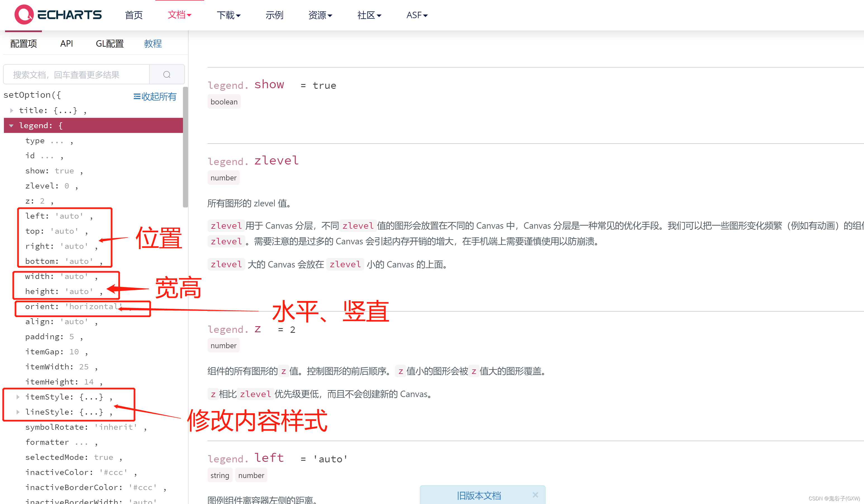Select padding: 5 in tree

point(54,337)
